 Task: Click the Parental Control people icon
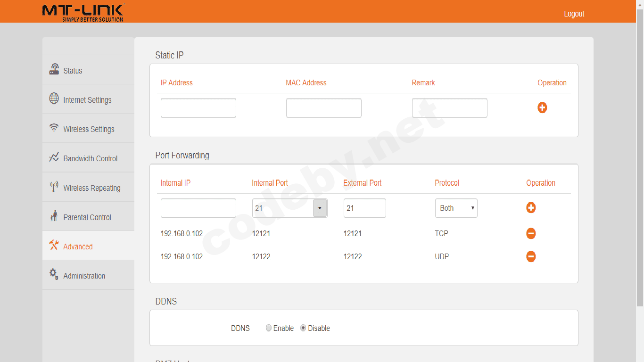(x=54, y=216)
